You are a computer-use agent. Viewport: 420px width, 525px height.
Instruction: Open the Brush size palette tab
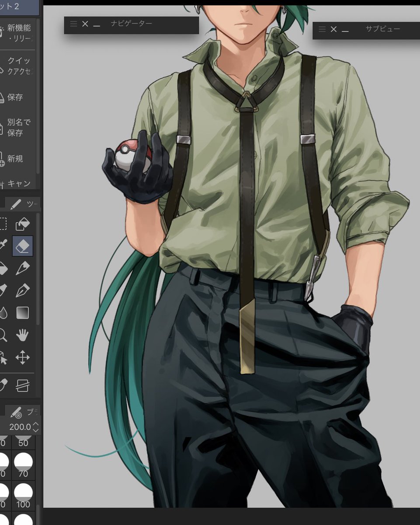point(24,412)
